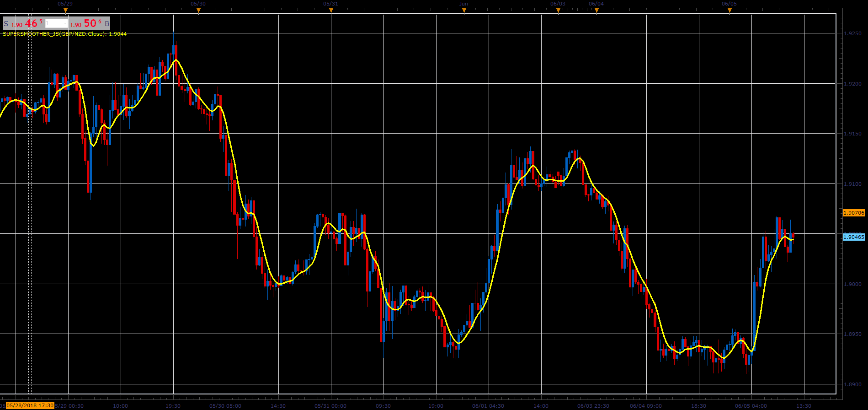Click the 18:30 time axis label
This screenshot has width=868, height=410.
[699, 406]
